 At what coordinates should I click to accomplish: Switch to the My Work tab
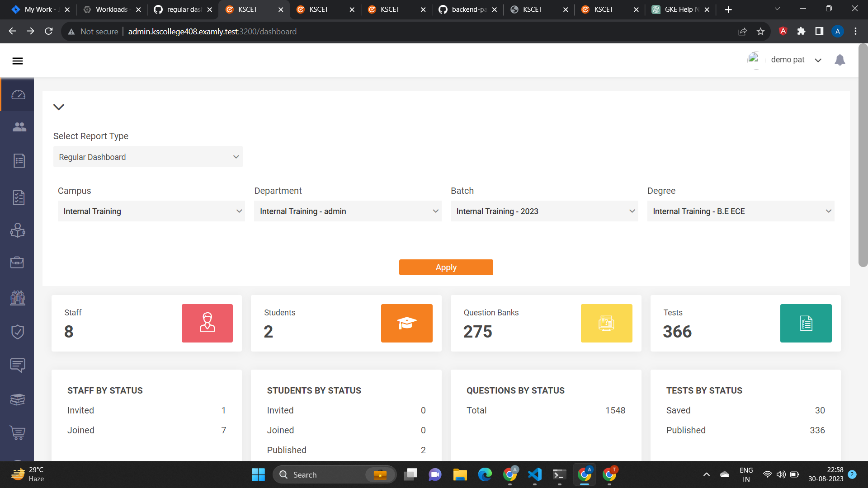[x=40, y=9]
